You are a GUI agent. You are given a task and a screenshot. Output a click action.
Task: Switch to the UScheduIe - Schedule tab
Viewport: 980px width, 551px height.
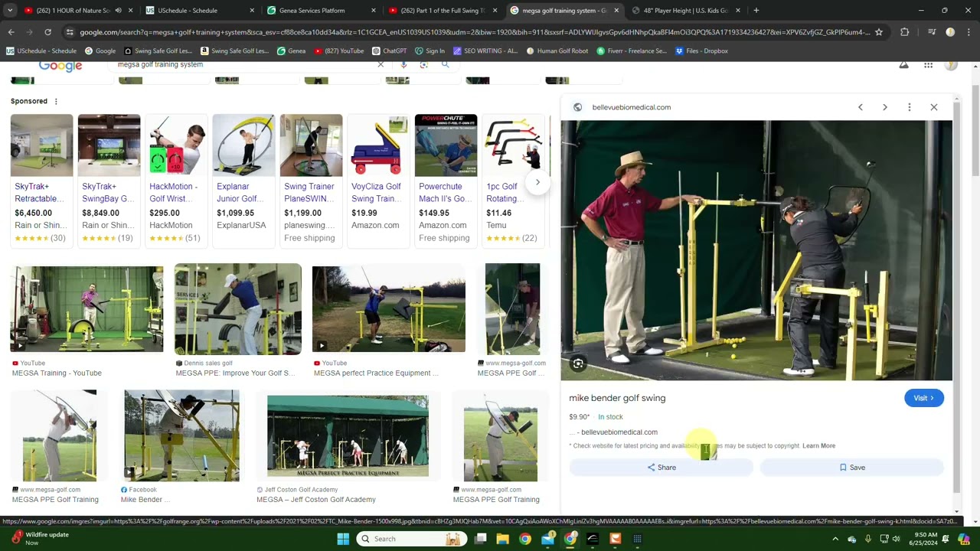pos(198,11)
